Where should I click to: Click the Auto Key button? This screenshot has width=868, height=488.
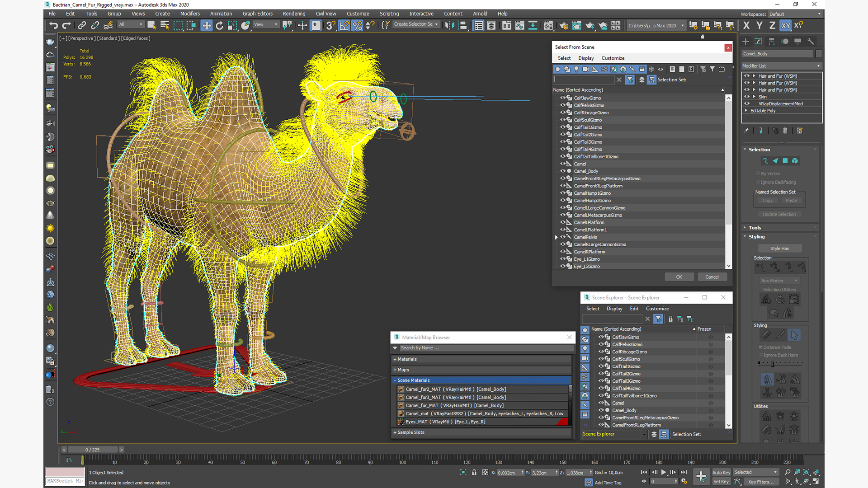(721, 473)
